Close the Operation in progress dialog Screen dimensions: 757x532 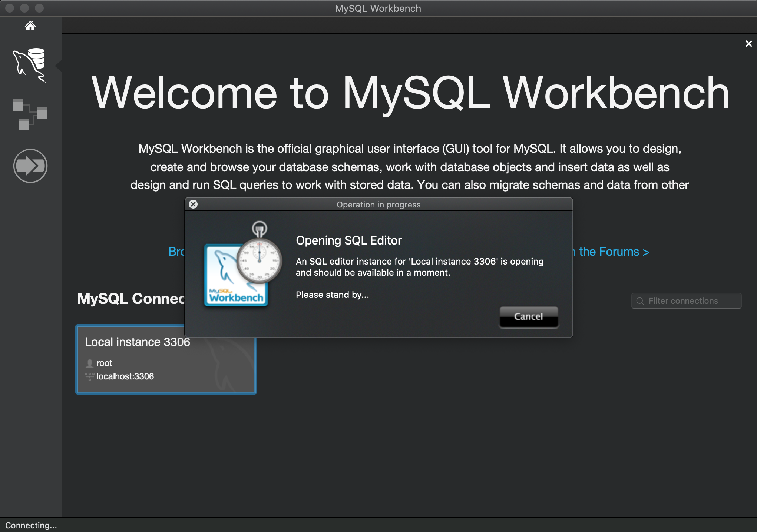(193, 204)
